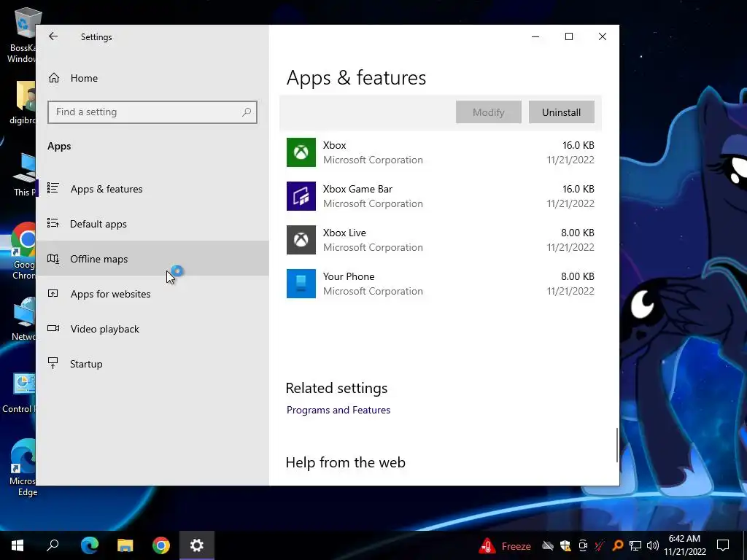Click the Windows Security shield tray icon
Image resolution: width=747 pixels, height=560 pixels.
tap(565, 545)
